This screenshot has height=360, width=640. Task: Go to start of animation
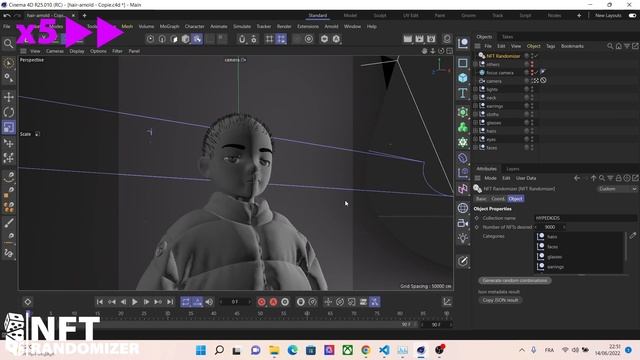(x=100, y=302)
